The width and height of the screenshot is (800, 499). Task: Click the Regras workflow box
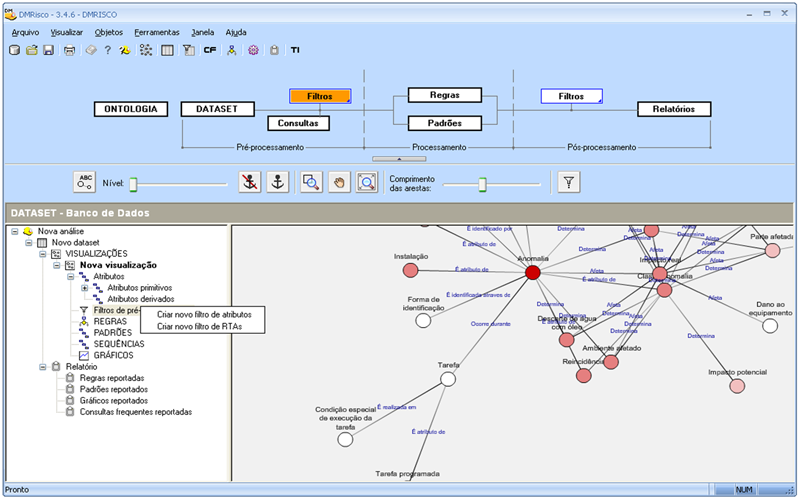[x=444, y=95]
